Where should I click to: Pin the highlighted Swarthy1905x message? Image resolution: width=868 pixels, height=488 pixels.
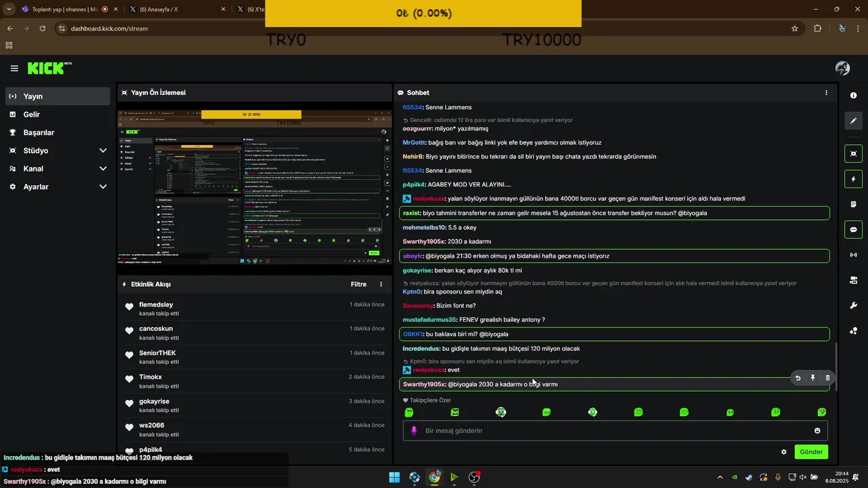pyautogui.click(x=812, y=378)
